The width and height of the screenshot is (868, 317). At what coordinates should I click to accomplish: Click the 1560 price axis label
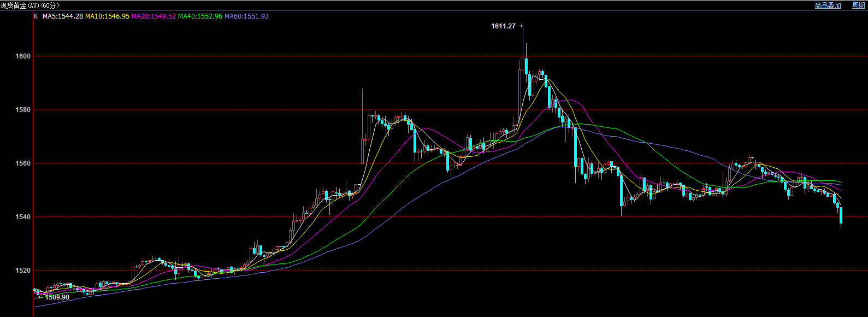tap(23, 163)
